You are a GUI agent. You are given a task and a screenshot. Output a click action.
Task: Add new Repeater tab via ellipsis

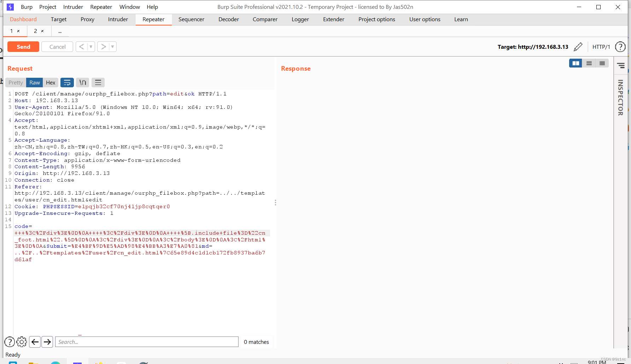pos(60,31)
